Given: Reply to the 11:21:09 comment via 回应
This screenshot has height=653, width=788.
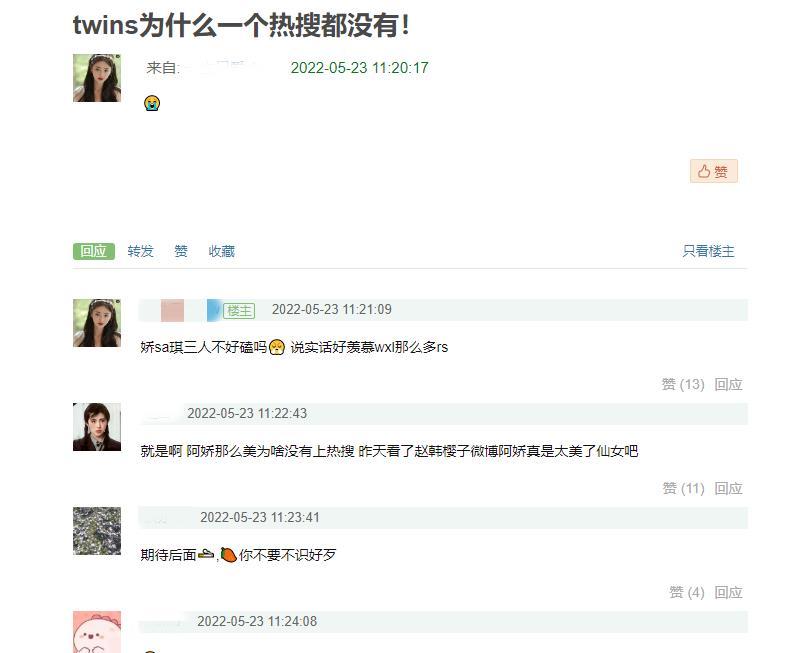Looking at the screenshot, I should pyautogui.click(x=729, y=385).
